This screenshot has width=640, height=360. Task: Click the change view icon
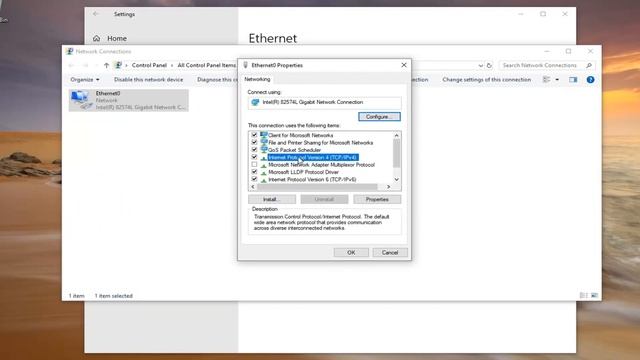click(x=547, y=80)
